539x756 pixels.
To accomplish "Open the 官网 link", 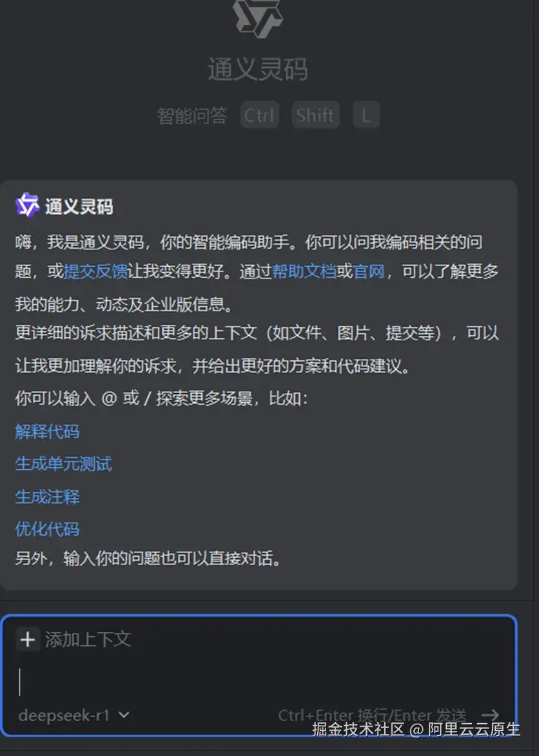I will [369, 271].
